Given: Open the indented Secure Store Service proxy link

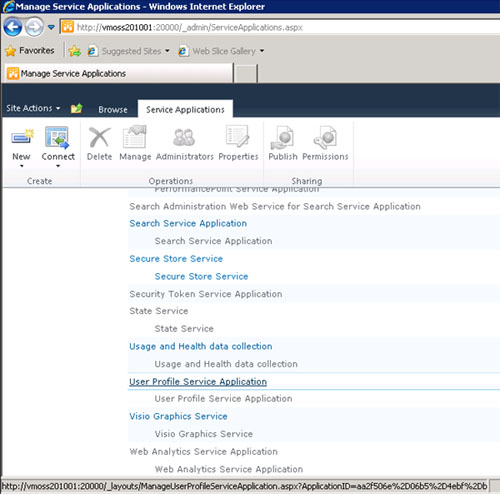Looking at the screenshot, I should click(x=201, y=276).
